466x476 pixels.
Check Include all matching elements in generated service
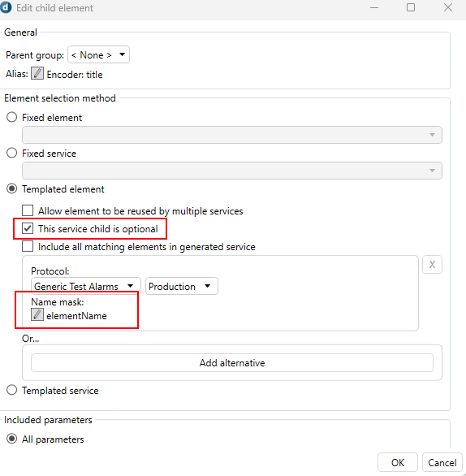point(28,246)
